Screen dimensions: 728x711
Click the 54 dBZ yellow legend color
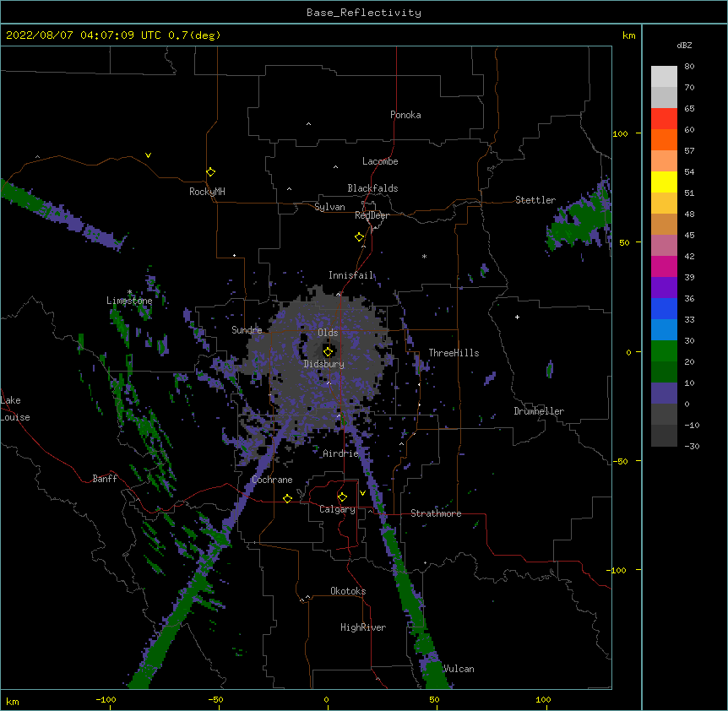pyautogui.click(x=664, y=182)
